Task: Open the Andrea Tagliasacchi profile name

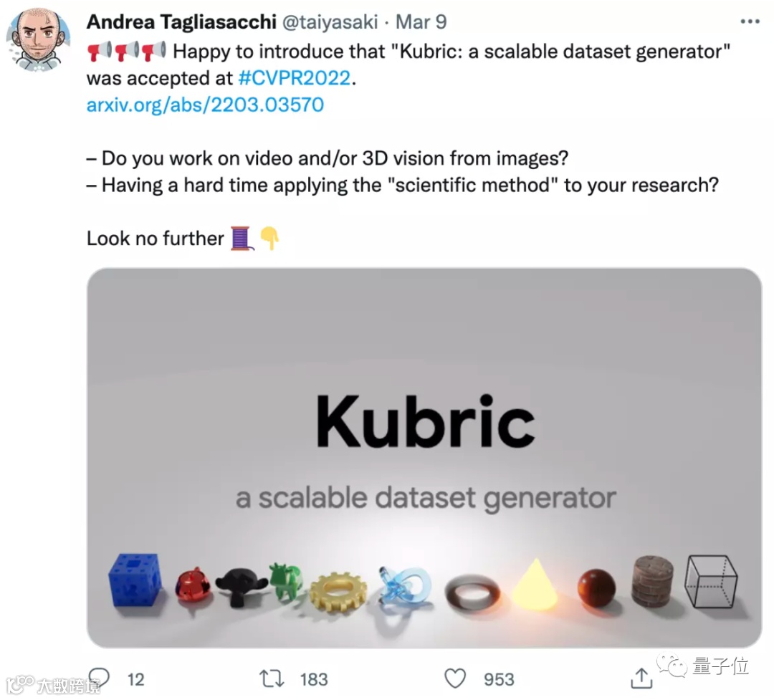Action: (x=181, y=21)
